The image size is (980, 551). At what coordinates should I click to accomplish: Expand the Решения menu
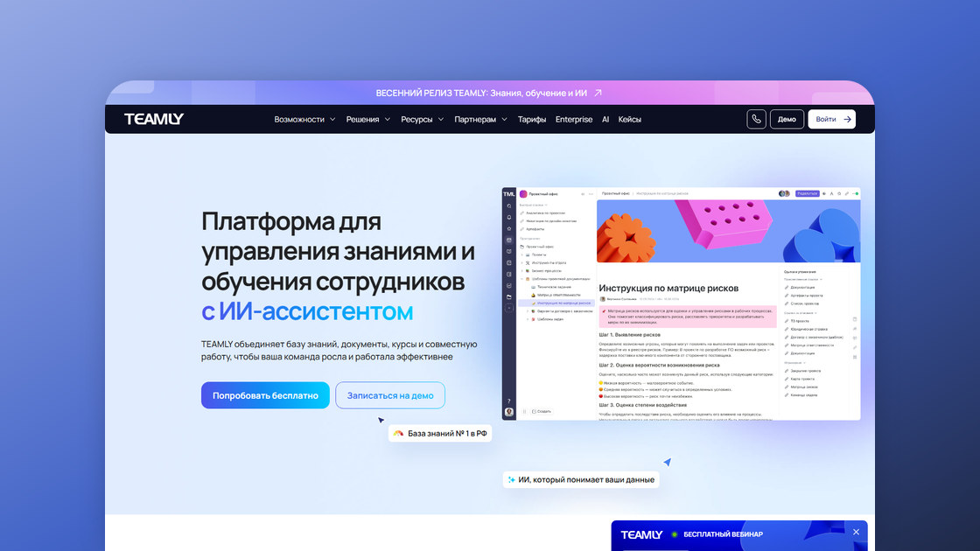[x=368, y=119]
